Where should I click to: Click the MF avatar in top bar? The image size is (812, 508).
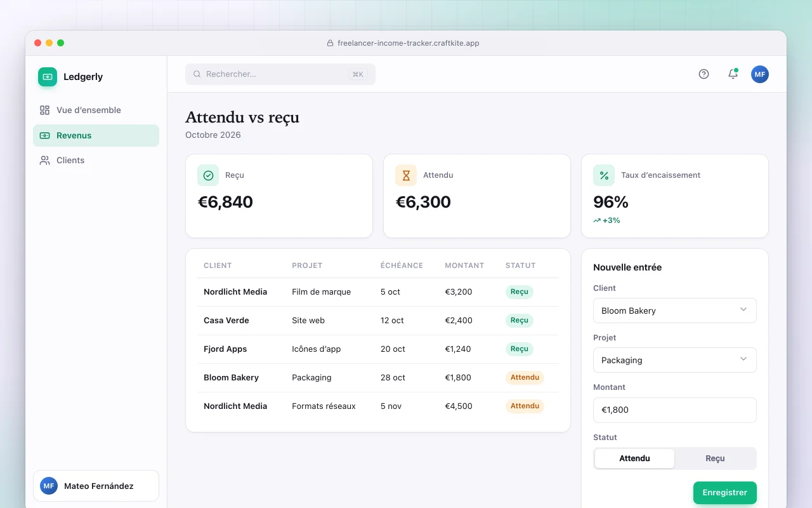coord(760,74)
